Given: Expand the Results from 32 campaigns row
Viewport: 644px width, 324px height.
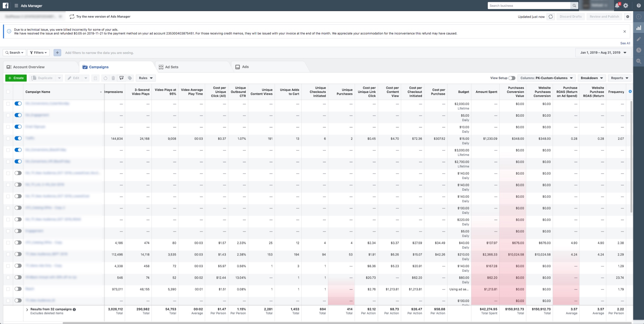Looking at the screenshot, I should 27,309.
